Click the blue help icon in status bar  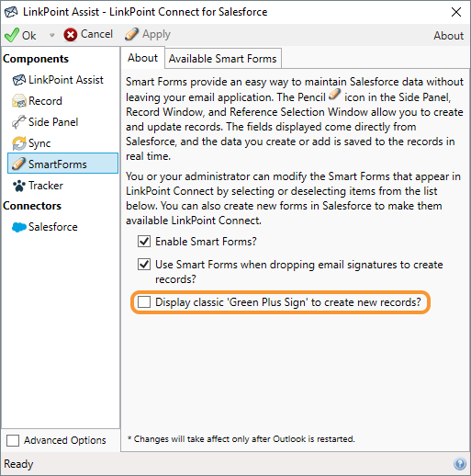(460, 463)
